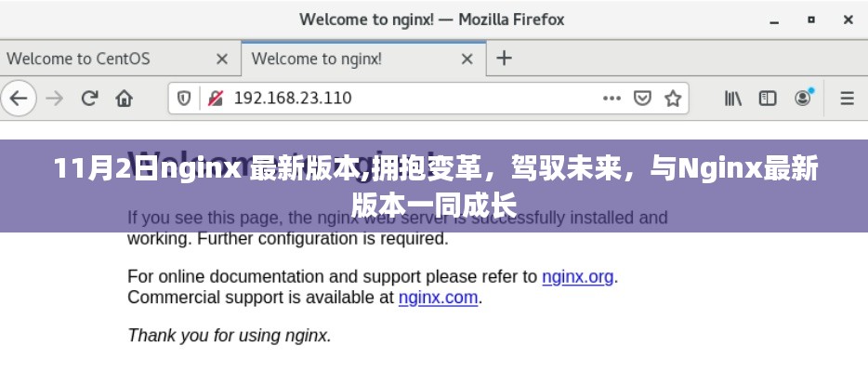The width and height of the screenshot is (868, 372).
Task: Switch to the Welcome to CentOS tab
Action: [77, 59]
